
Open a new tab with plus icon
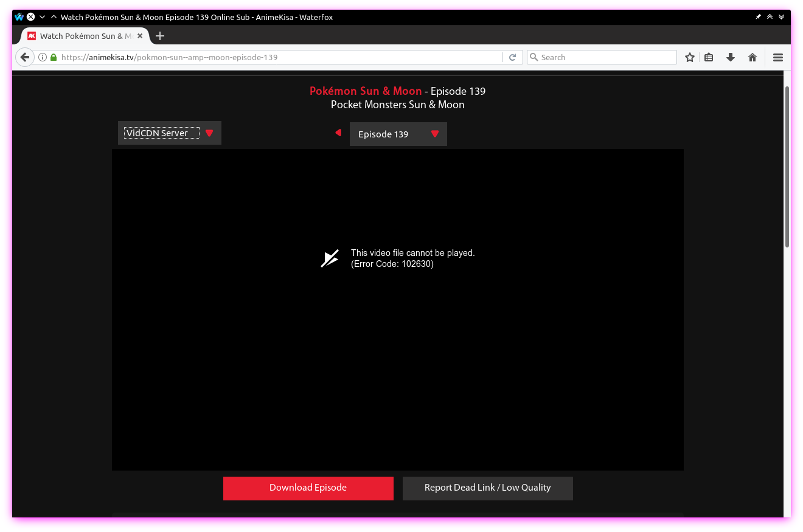160,36
